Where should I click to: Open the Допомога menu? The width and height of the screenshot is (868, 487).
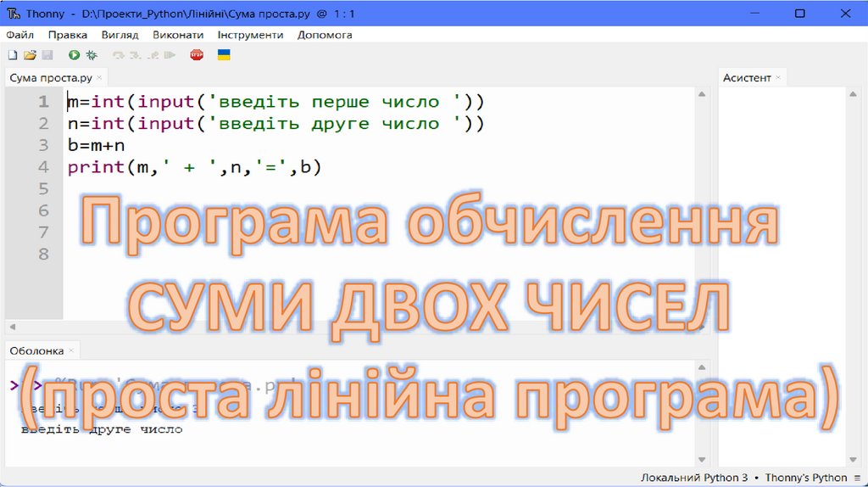(x=325, y=35)
